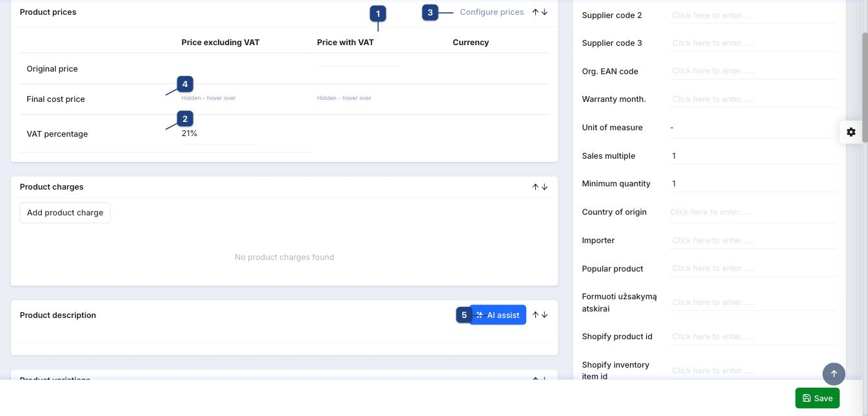Click the Importer field
This screenshot has height=416, width=868.
[753, 241]
